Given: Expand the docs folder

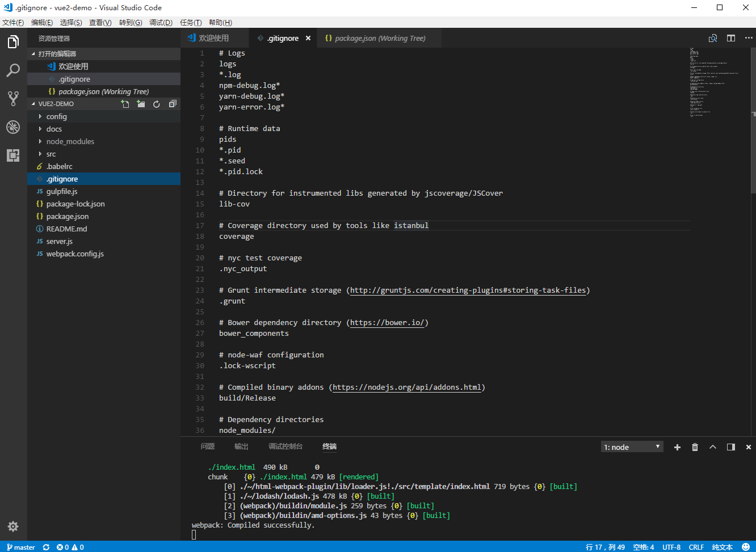Looking at the screenshot, I should 104,129.
